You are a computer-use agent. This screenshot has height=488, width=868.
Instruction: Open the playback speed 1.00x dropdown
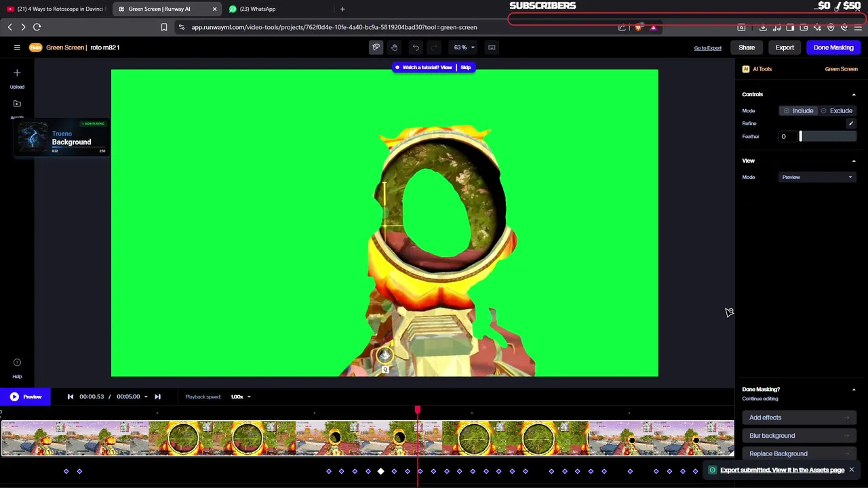pyautogui.click(x=241, y=396)
